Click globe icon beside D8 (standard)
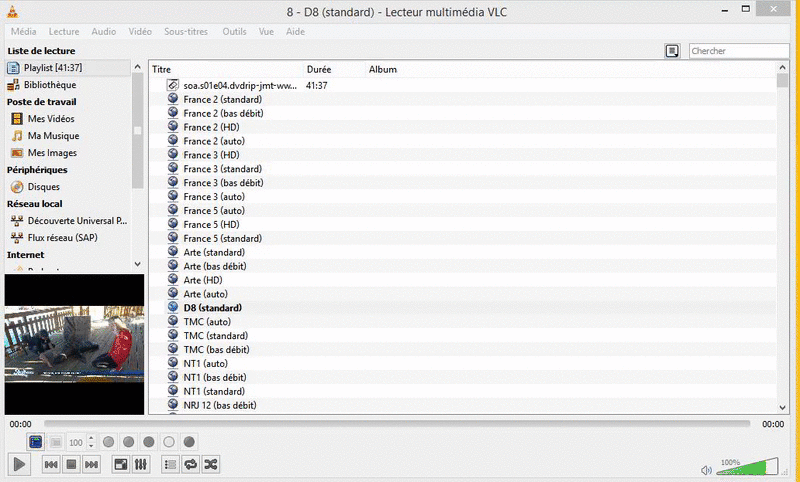The width and height of the screenshot is (800, 482). tap(173, 307)
